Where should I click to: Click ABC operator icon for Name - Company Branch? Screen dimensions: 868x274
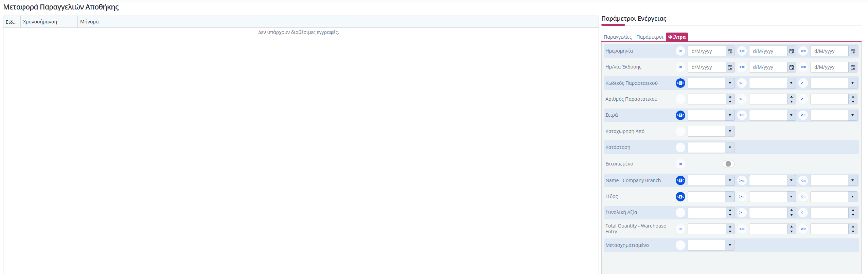(680, 180)
